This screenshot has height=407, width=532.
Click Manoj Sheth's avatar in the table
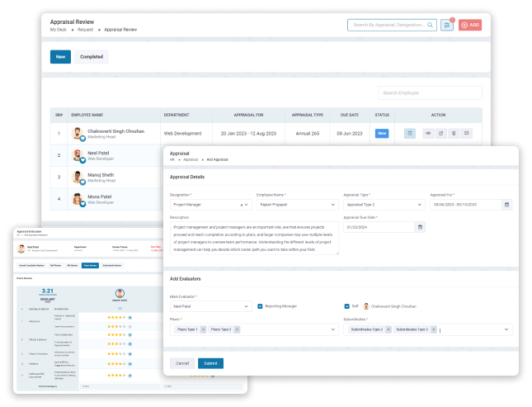point(78,177)
